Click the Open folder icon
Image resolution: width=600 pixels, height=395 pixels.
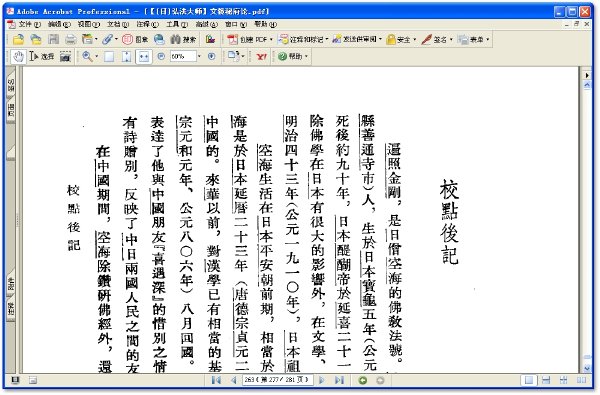coord(18,39)
